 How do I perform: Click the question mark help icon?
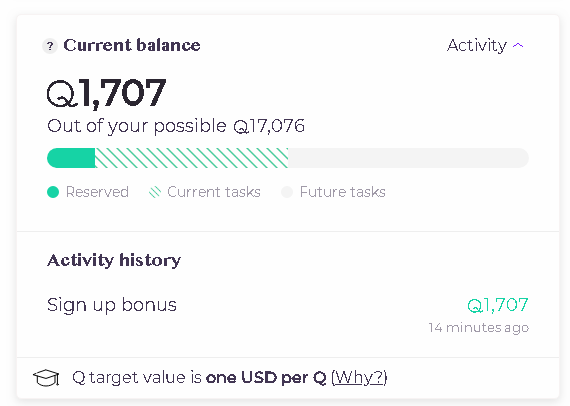tap(50, 46)
